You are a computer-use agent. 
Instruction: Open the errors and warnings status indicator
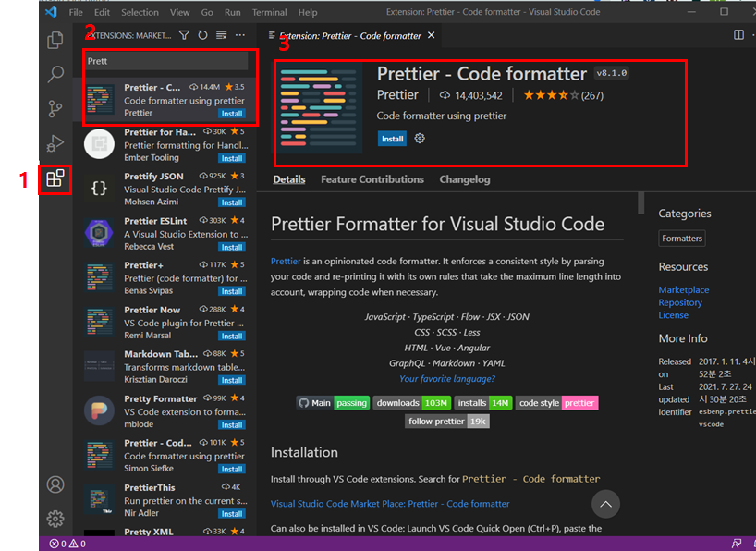point(67,544)
